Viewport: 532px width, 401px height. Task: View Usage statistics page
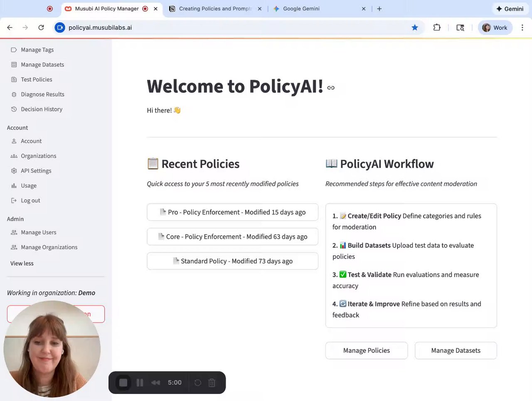pyautogui.click(x=29, y=186)
